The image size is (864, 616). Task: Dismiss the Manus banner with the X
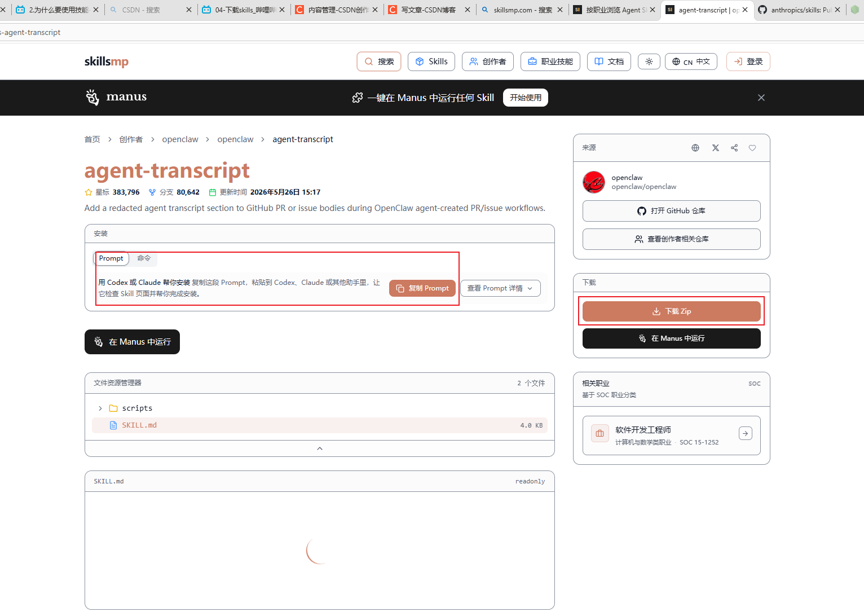pos(761,98)
